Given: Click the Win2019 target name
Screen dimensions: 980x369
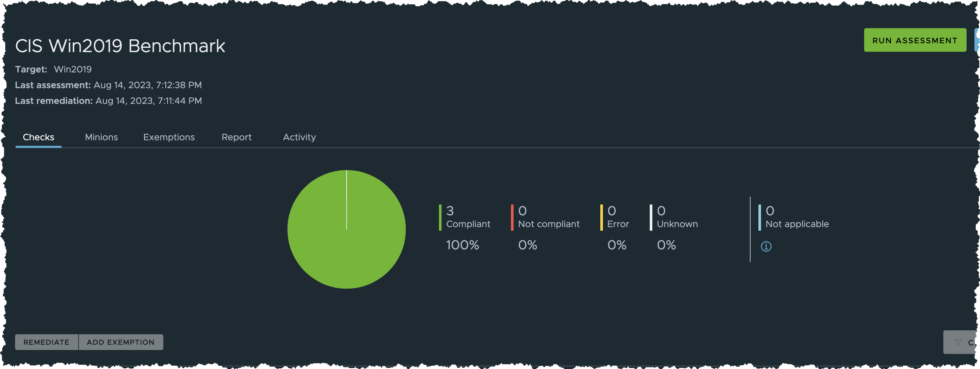Looking at the screenshot, I should click(73, 69).
